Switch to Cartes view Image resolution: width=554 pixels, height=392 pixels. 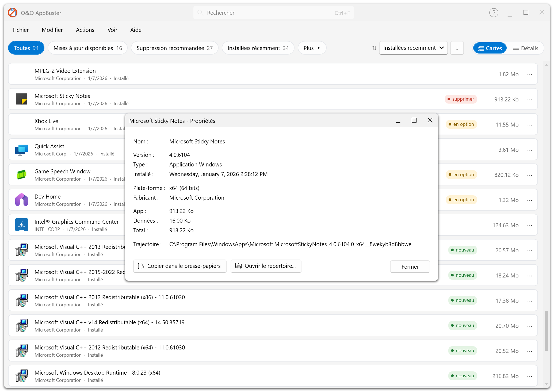tap(490, 48)
